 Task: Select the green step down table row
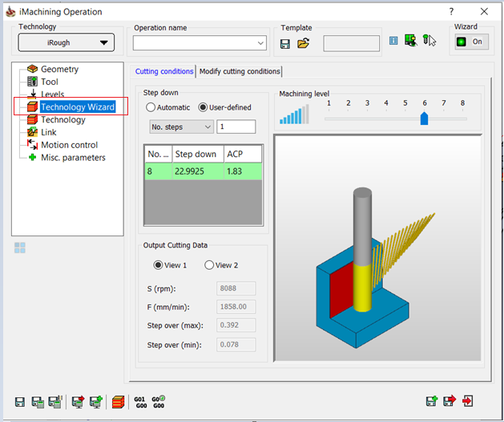tap(204, 171)
